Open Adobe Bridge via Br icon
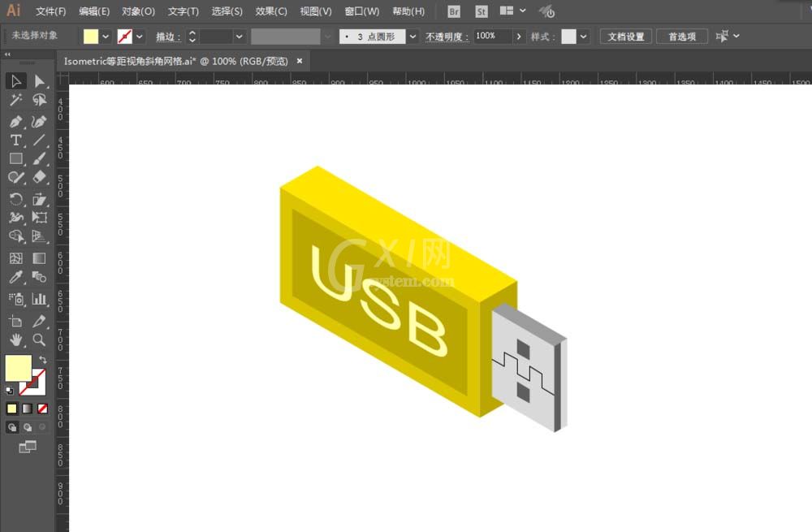 [454, 11]
